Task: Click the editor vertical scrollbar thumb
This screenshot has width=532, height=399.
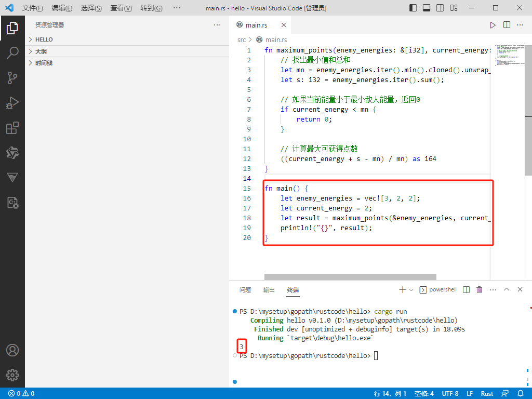Action: (528, 110)
